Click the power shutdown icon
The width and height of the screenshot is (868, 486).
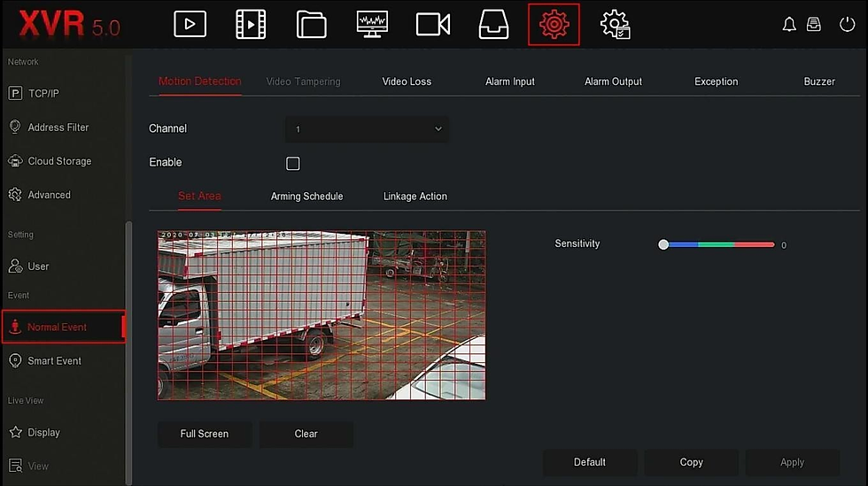[x=847, y=25]
